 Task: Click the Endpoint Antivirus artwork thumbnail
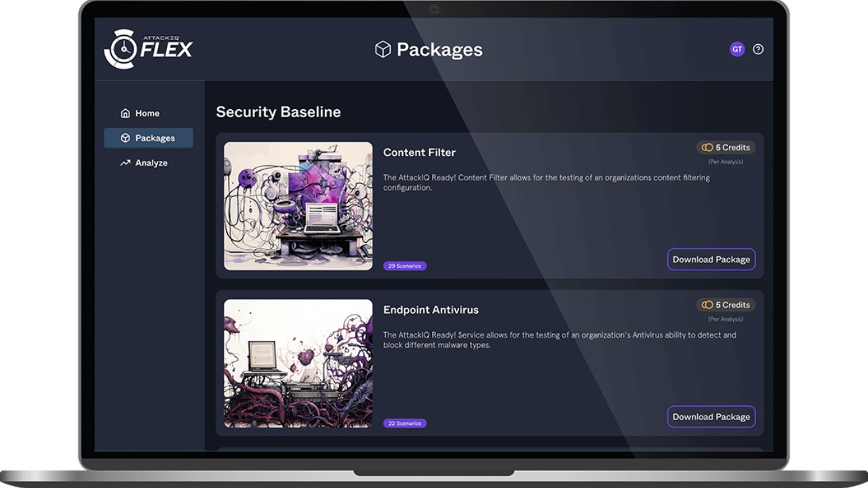click(x=298, y=363)
